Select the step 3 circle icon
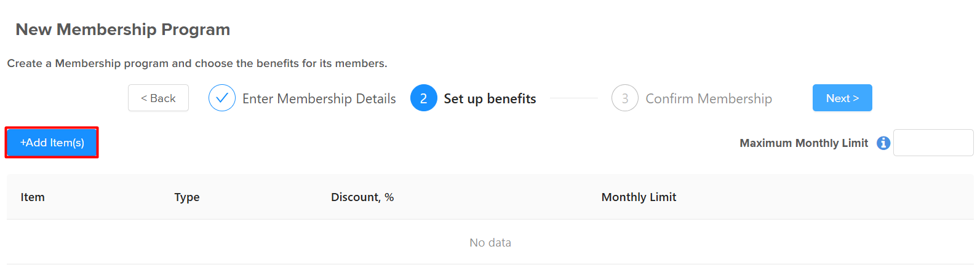The height and width of the screenshot is (265, 980). point(625,98)
